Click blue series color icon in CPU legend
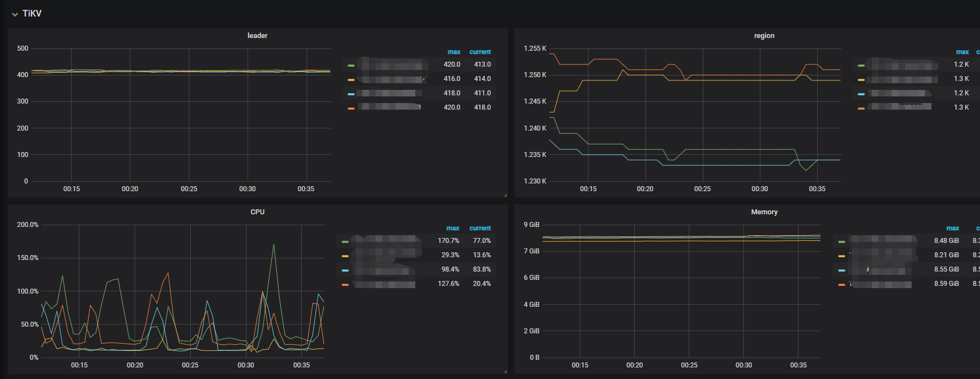The width and height of the screenshot is (980, 379). (x=345, y=270)
